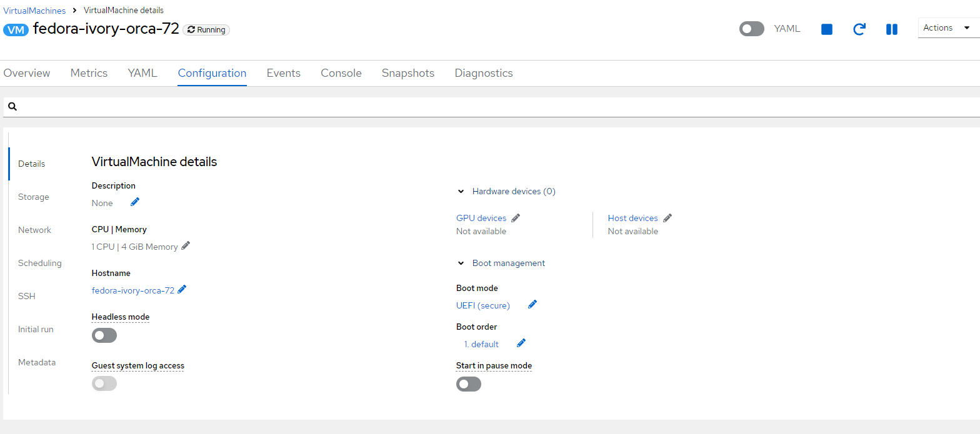
Task: Go to the Snapshots tab
Action: click(408, 73)
